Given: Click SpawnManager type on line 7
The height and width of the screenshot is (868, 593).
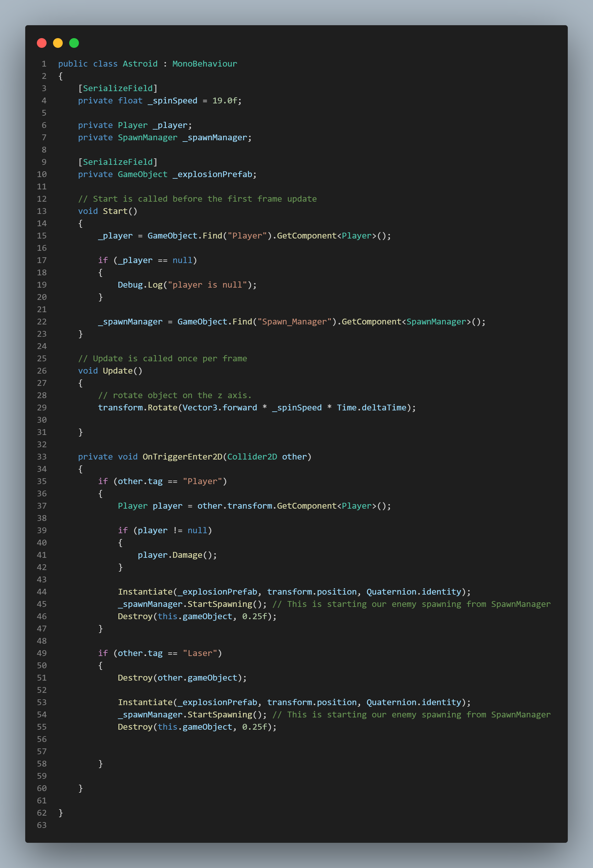Looking at the screenshot, I should tap(147, 138).
